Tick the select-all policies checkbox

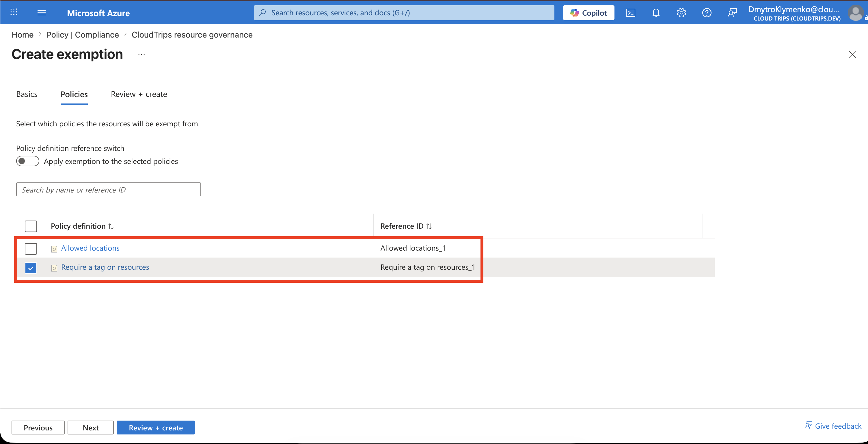point(31,226)
